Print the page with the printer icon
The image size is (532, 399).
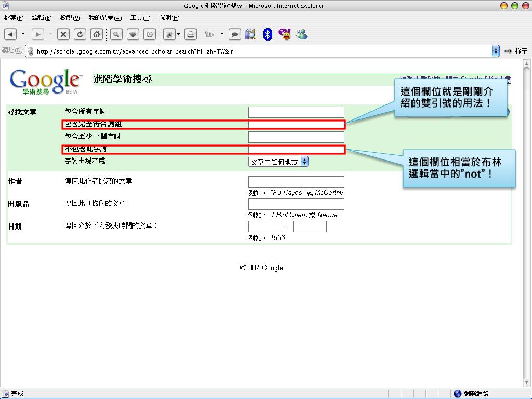(191, 34)
